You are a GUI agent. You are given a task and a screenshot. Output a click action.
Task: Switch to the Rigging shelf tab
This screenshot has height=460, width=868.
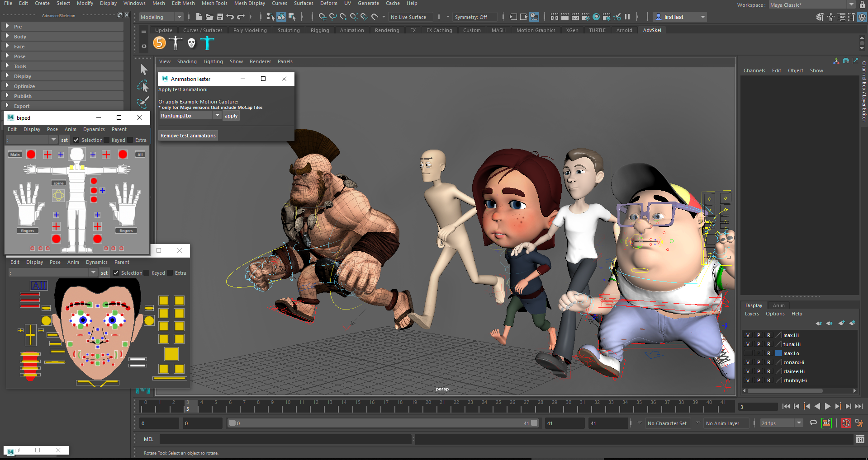(x=319, y=30)
